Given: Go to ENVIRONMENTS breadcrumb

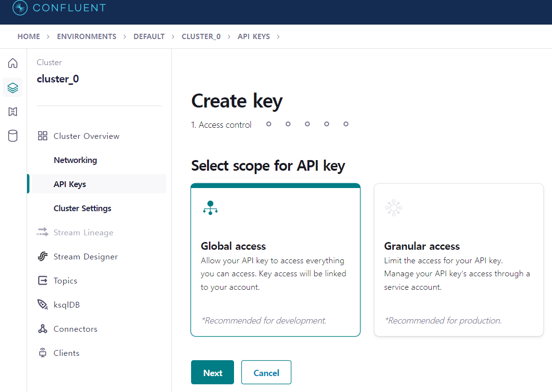Looking at the screenshot, I should [x=86, y=37].
